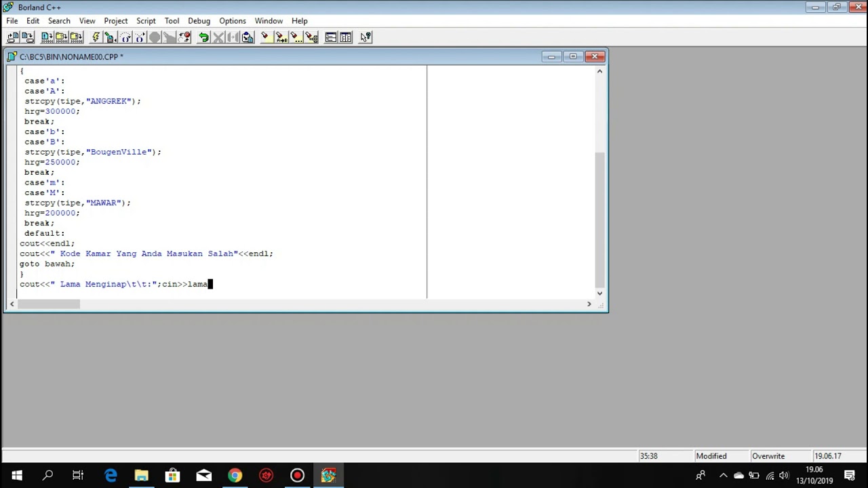The height and width of the screenshot is (488, 868).
Task: Click the side-by-side window tile icon
Action: click(346, 37)
